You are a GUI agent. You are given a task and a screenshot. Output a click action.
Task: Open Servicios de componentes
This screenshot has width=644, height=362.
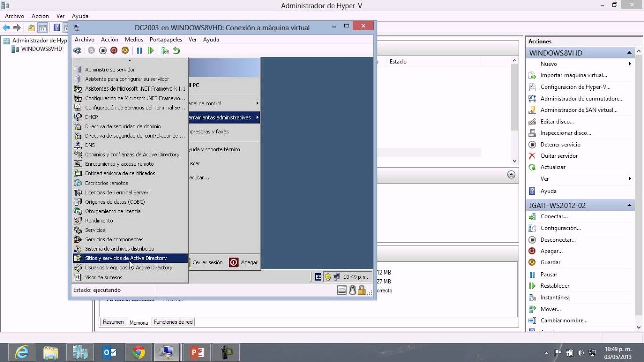coord(130,239)
